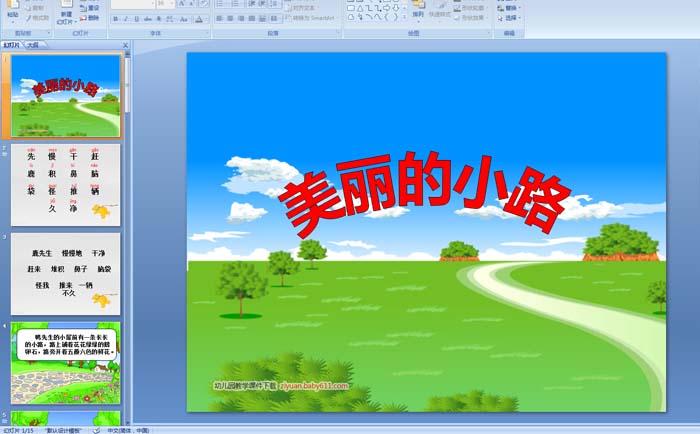Open the Change Case (Aa) menu

pyautogui.click(x=183, y=19)
